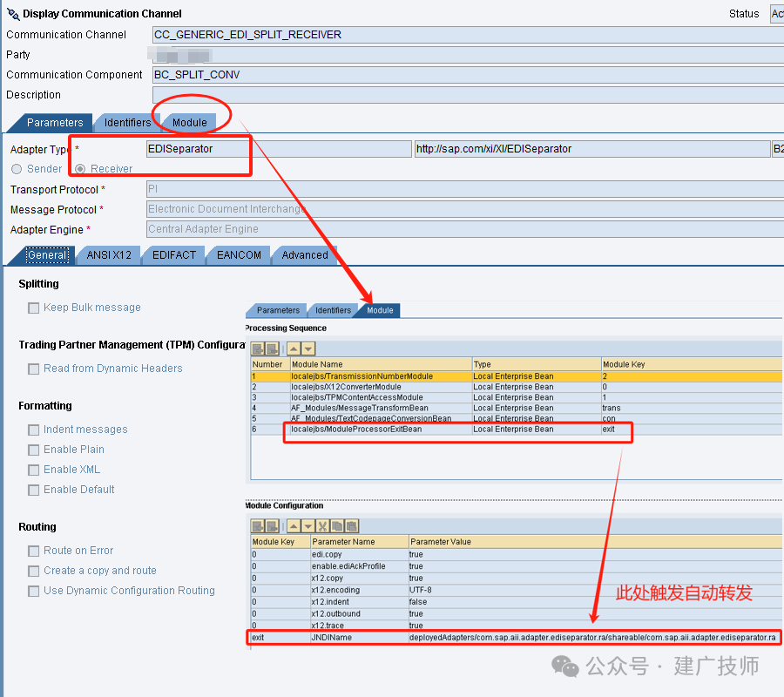Click the adapter namespace field http://sap.com/xi/XI/EDISeparator
This screenshot has height=697, width=784.
592,149
